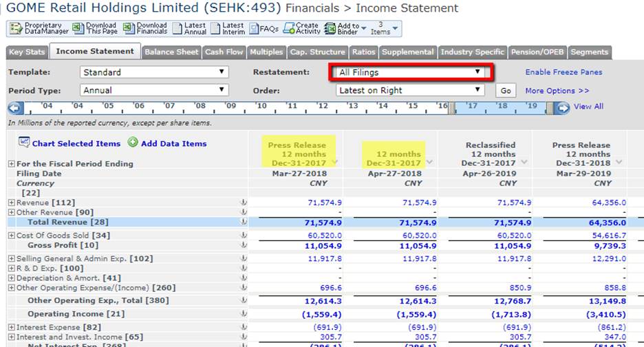Click anchor icon on Cost Of Goods Sold row
The height and width of the screenshot is (347, 644).
coord(244,235)
